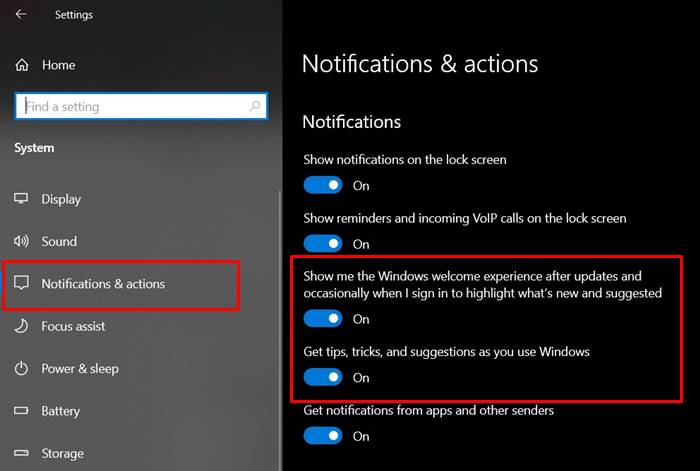Click the 'Get tips, tricks, and suggestions' text
The image size is (700, 471).
coord(446,352)
